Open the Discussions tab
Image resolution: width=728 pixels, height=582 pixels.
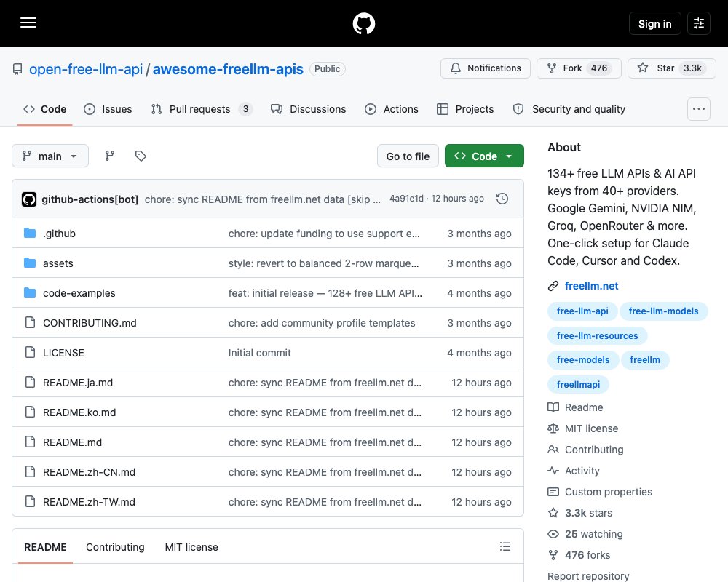coord(308,109)
